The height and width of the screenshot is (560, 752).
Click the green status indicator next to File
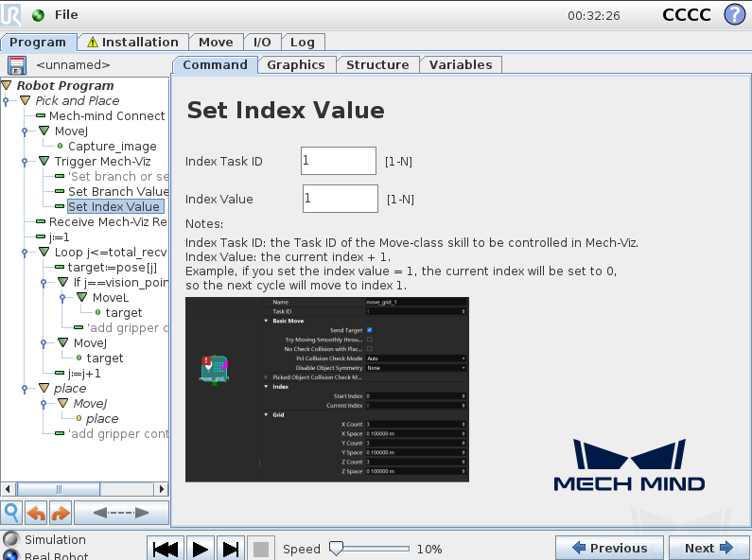[x=38, y=15]
